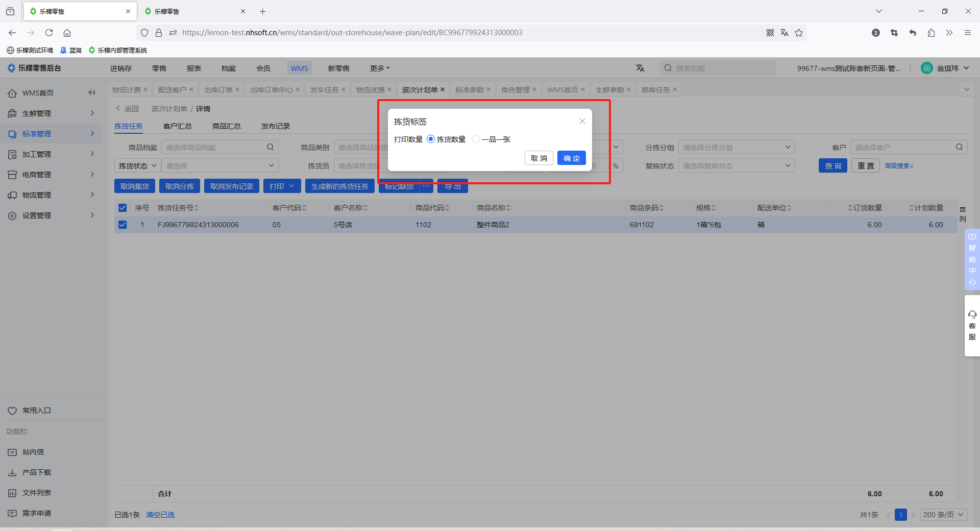
Task: Switch to 发布记录 tab
Action: click(276, 126)
